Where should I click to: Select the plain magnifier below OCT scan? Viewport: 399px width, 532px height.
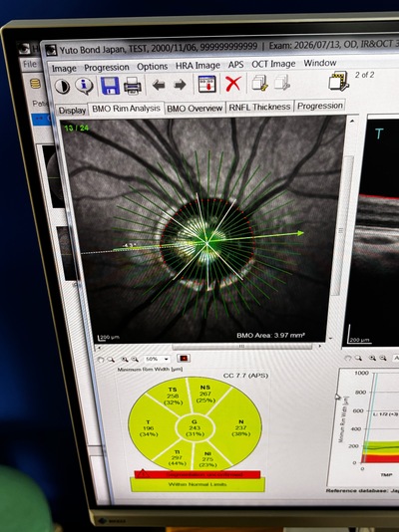[x=358, y=358]
